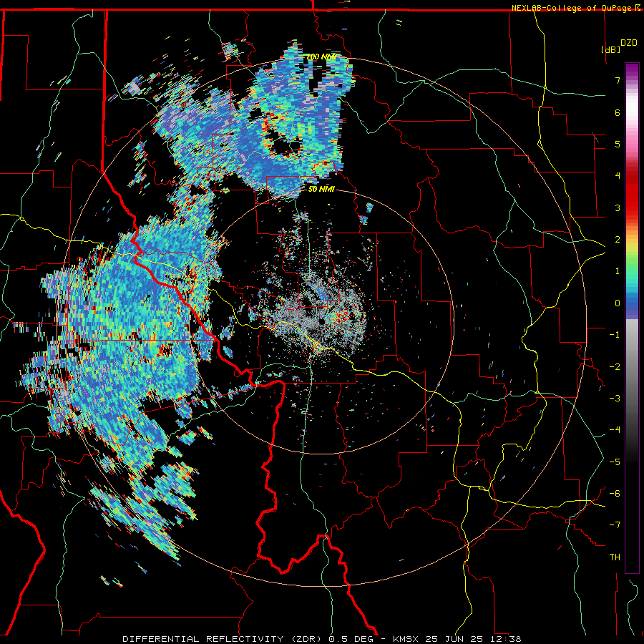This screenshot has width=644, height=644.
Task: Click the -5 value on color scale
Action: click(615, 462)
